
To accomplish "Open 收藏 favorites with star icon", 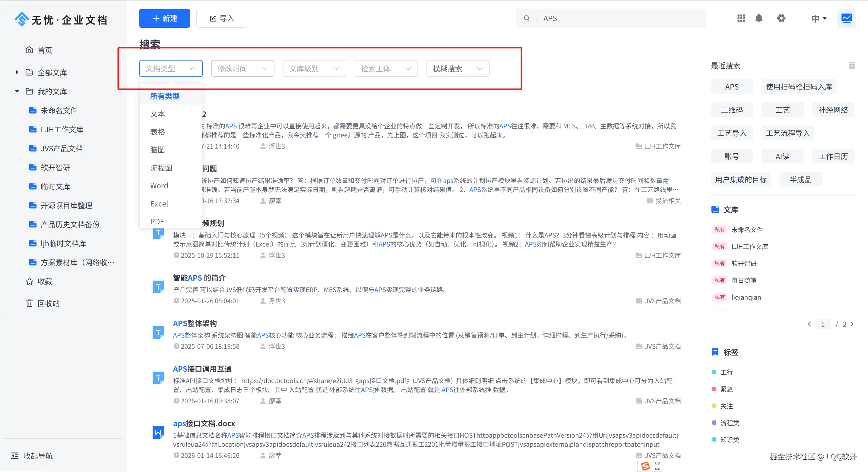I will [x=44, y=282].
